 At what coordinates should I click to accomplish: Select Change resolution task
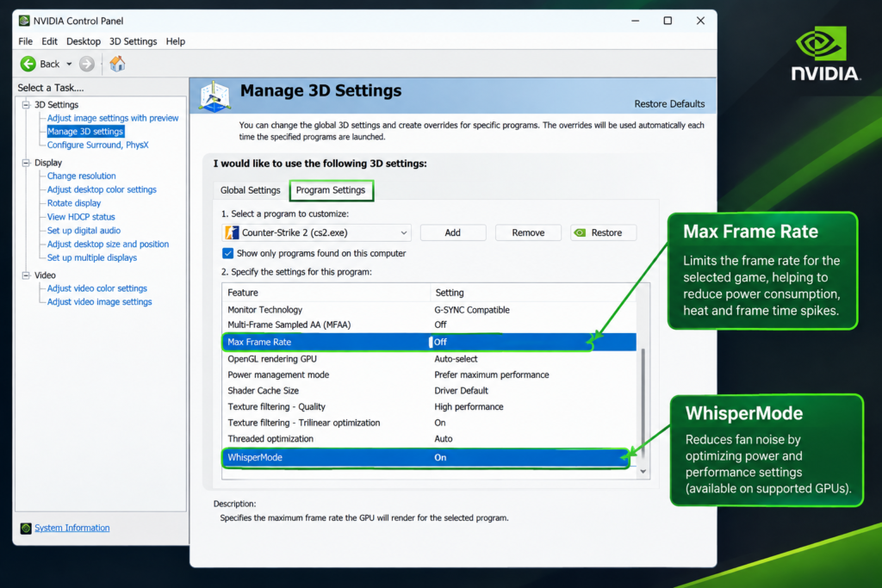[82, 176]
